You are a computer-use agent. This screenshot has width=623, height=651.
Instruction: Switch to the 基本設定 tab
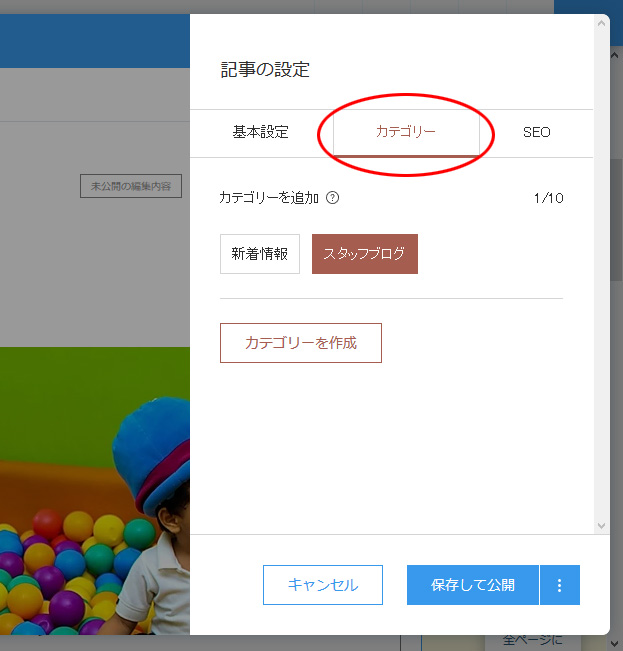[260, 132]
